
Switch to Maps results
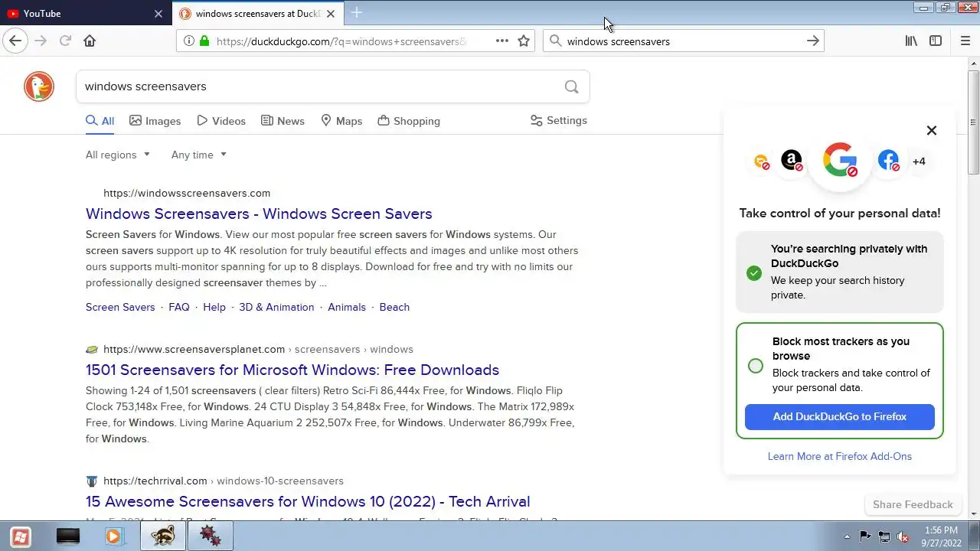coord(341,121)
